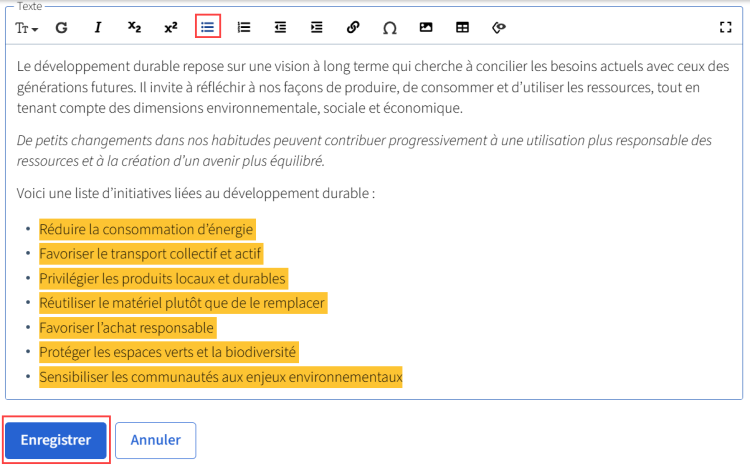This screenshot has width=750, height=469.
Task: Apply italic formatting
Action: point(98,28)
